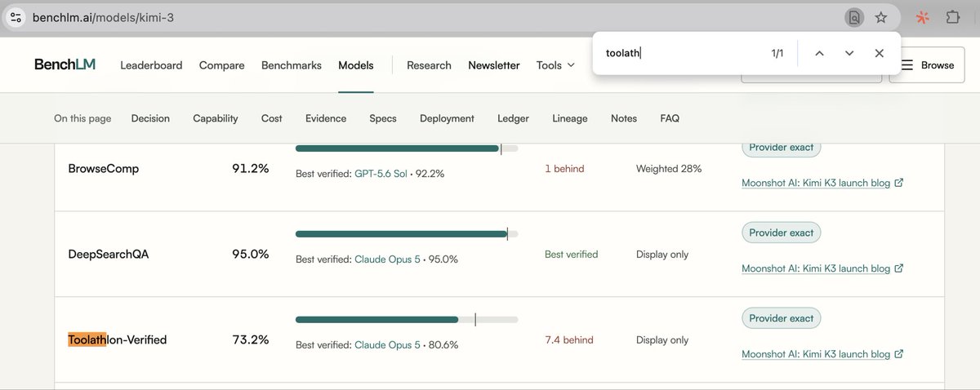980x390 pixels.
Task: Jump to the Capability section
Action: [216, 118]
